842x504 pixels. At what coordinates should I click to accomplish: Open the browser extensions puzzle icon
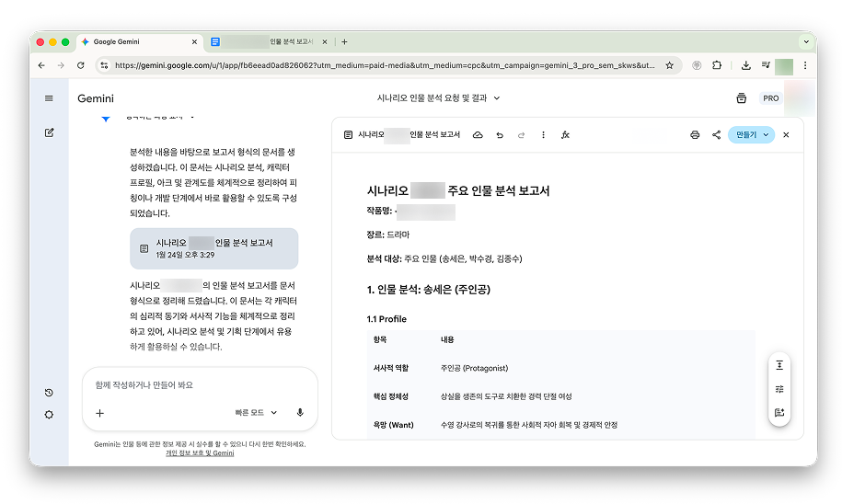[x=716, y=65]
